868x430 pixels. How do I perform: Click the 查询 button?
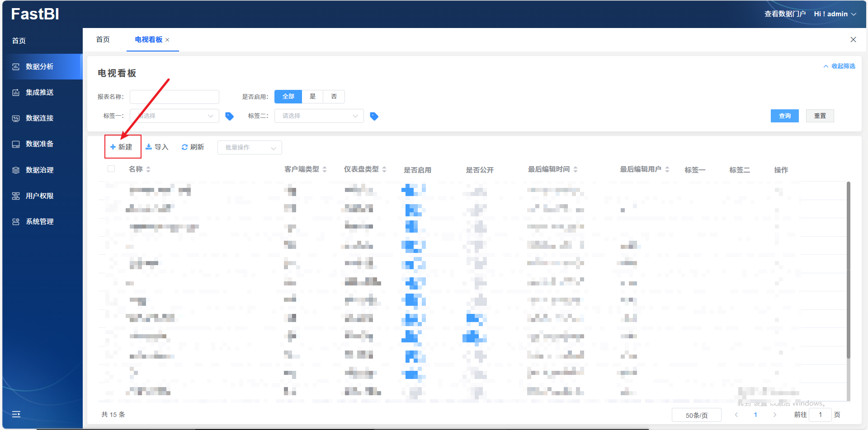(784, 116)
